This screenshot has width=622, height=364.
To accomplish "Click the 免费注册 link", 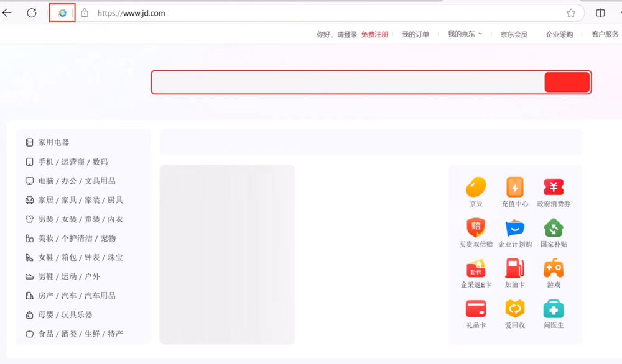I will coord(374,34).
